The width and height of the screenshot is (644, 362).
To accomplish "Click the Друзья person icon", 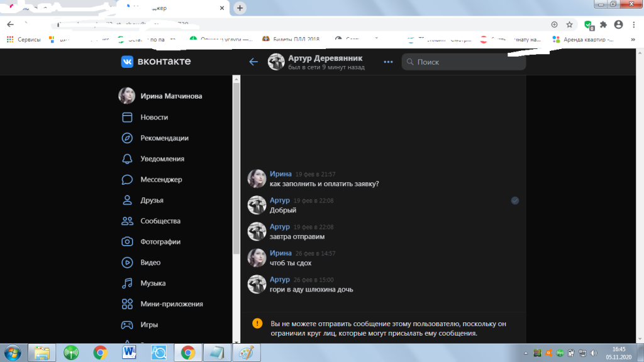I will [127, 200].
